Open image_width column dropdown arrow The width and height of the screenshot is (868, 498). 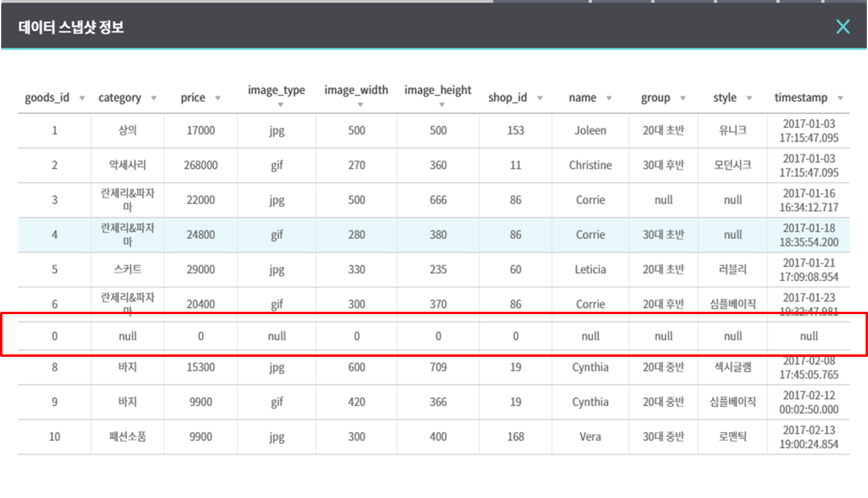[x=360, y=105]
